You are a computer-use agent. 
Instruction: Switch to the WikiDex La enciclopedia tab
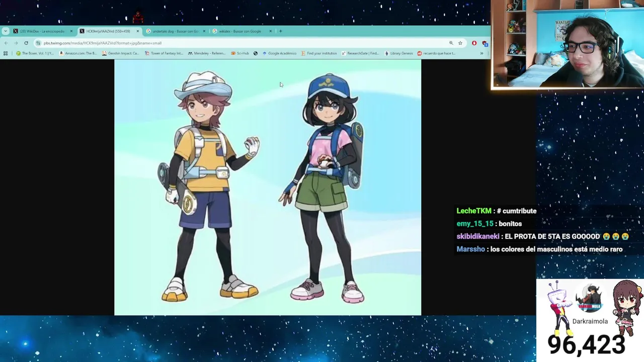[43, 31]
